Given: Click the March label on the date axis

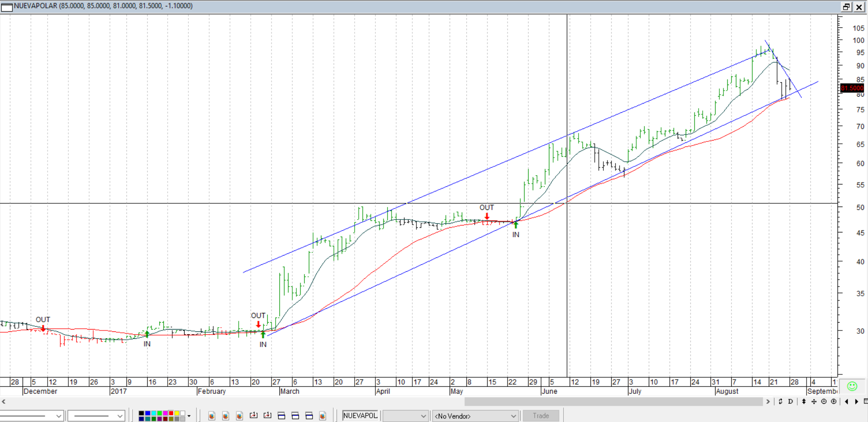Looking at the screenshot, I should [x=289, y=391].
